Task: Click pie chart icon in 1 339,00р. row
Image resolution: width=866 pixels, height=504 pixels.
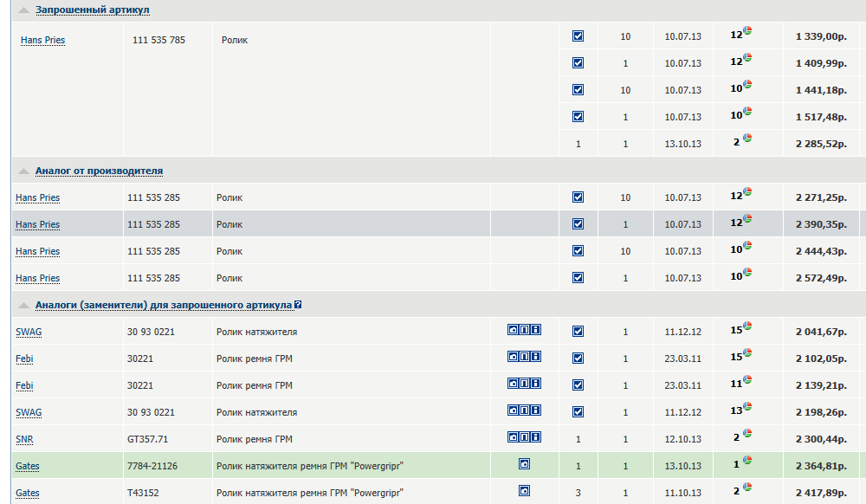Action: coord(747,31)
